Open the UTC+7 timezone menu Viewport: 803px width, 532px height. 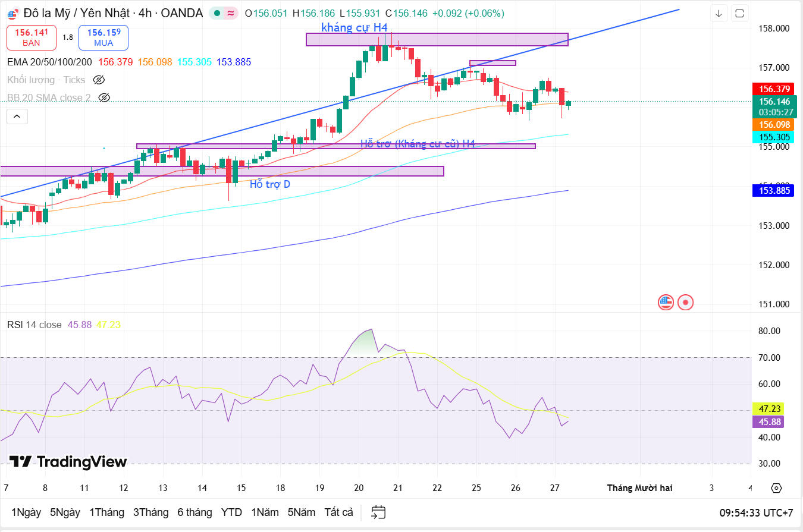756,512
